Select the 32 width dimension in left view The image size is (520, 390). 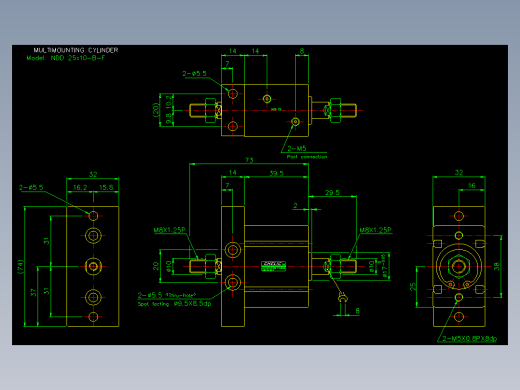(93, 174)
